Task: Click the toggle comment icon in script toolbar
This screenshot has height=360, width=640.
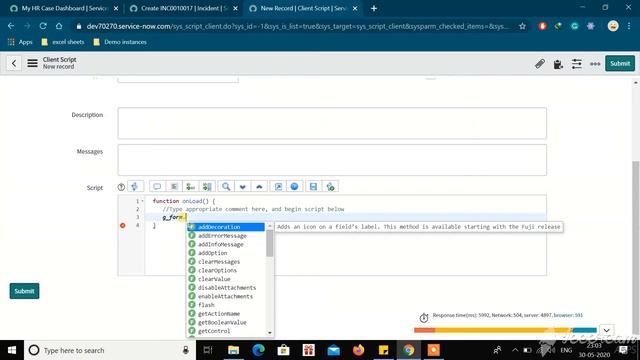Action: click(157, 187)
